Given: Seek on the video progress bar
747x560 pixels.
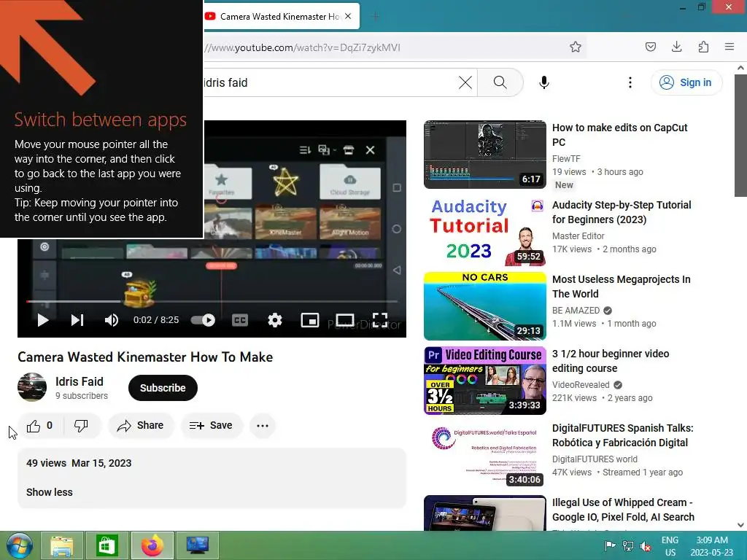Looking at the screenshot, I should pyautogui.click(x=212, y=301).
